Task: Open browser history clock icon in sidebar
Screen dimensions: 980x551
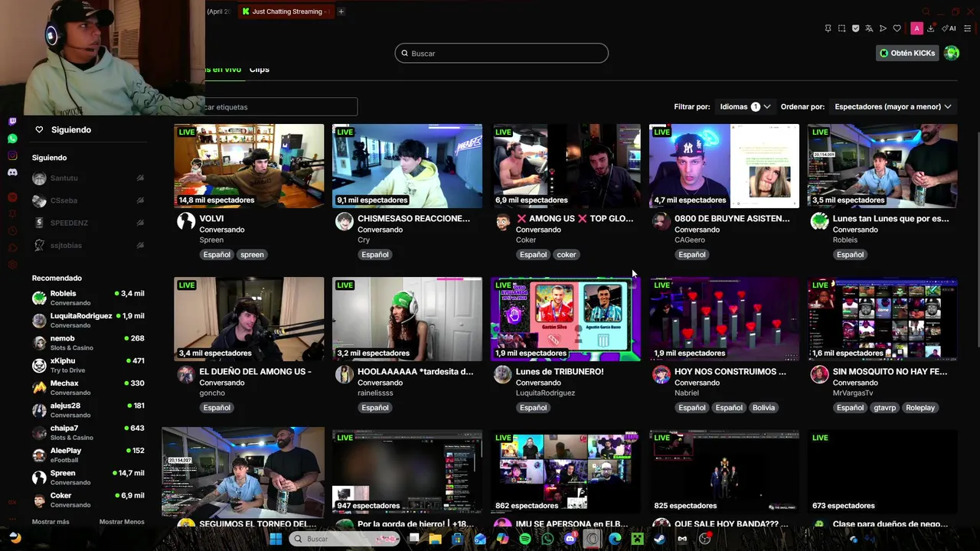Action: click(x=12, y=231)
